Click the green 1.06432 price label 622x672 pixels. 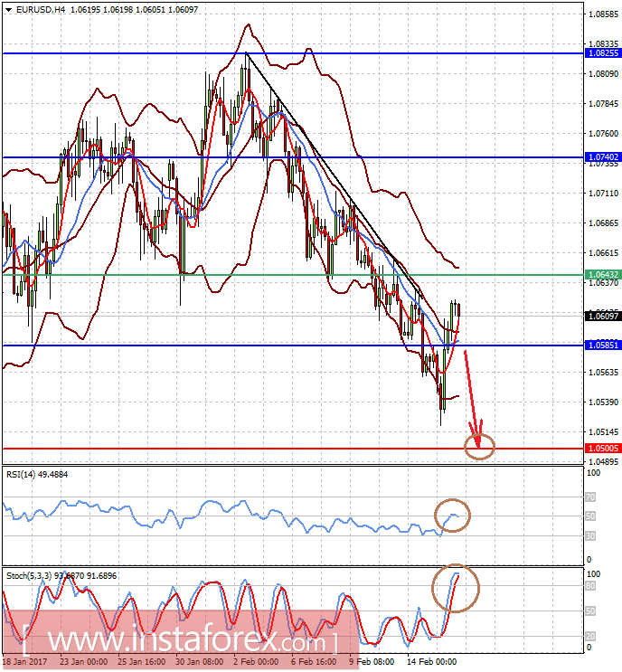click(x=603, y=274)
